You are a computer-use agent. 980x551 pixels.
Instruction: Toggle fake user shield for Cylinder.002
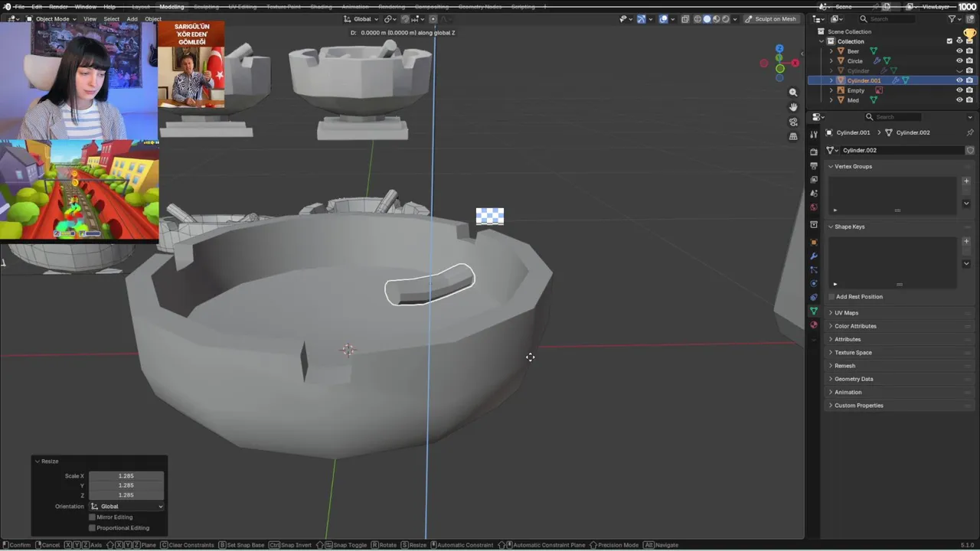point(970,150)
